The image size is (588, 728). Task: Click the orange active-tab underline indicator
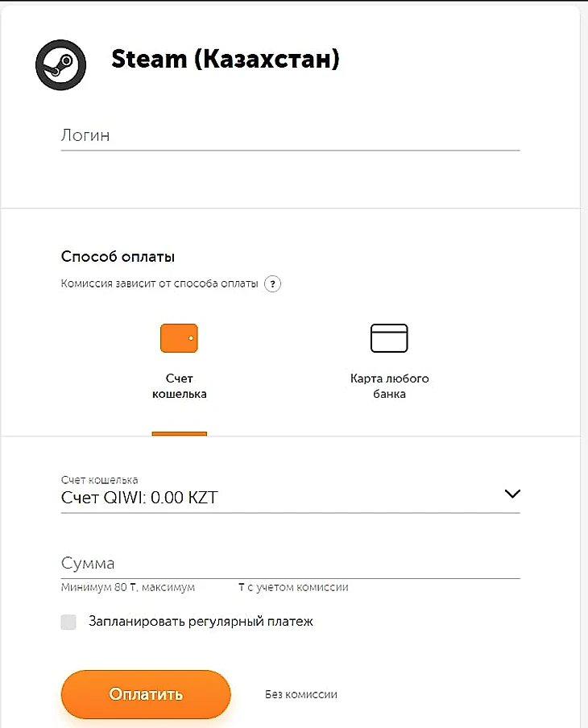pos(180,434)
